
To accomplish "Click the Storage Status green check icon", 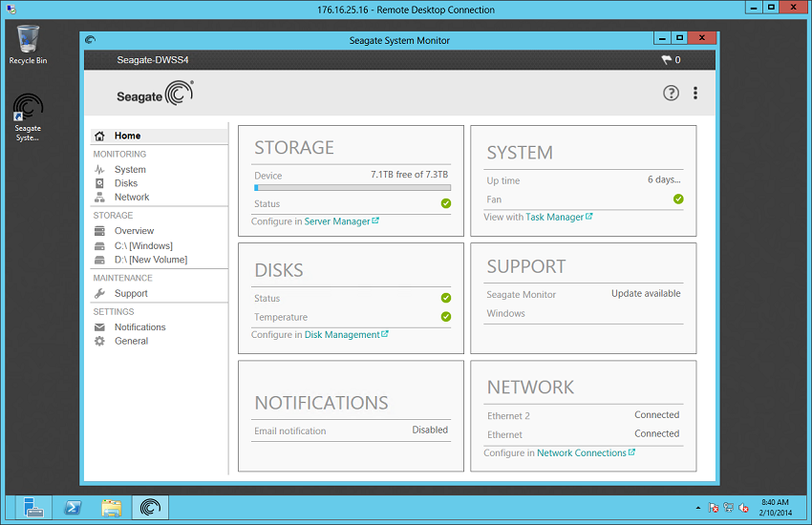I will [x=446, y=203].
